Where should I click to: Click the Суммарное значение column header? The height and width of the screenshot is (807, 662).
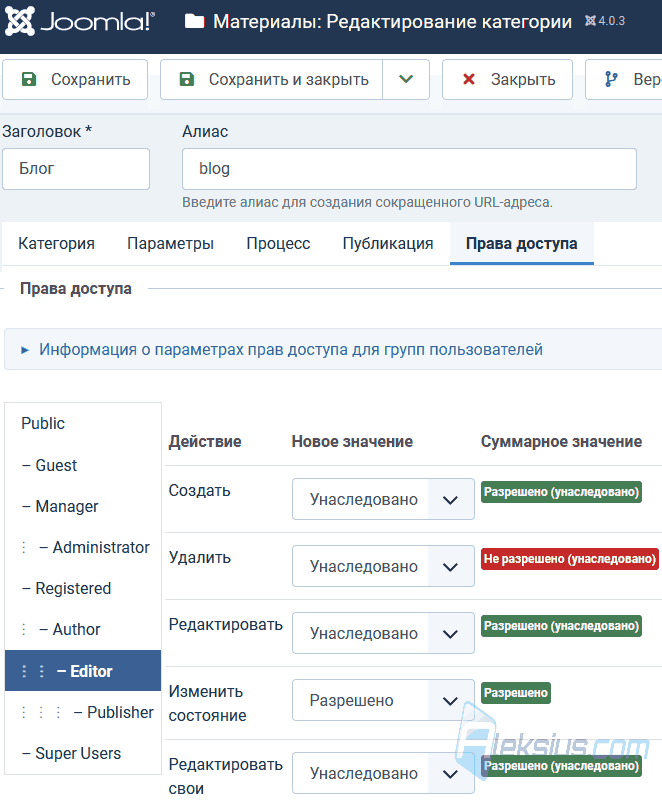(x=561, y=442)
